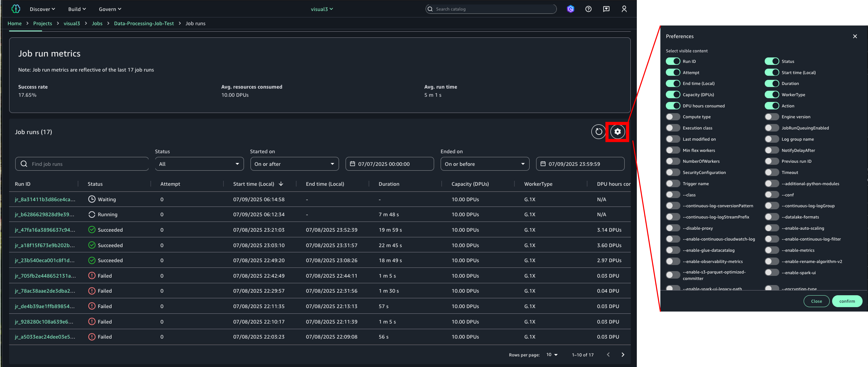Open the feedback chat icon
Screen dimensions: 868x367
tap(606, 9)
